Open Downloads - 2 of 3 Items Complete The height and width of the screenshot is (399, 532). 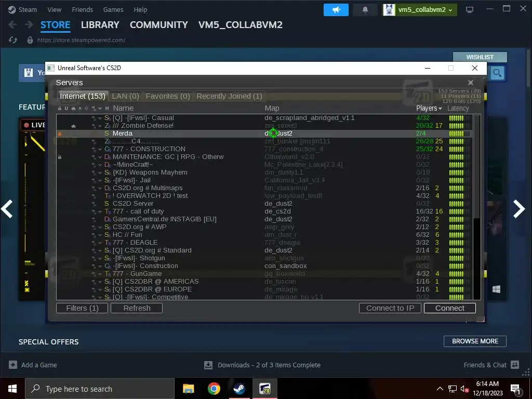262,365
